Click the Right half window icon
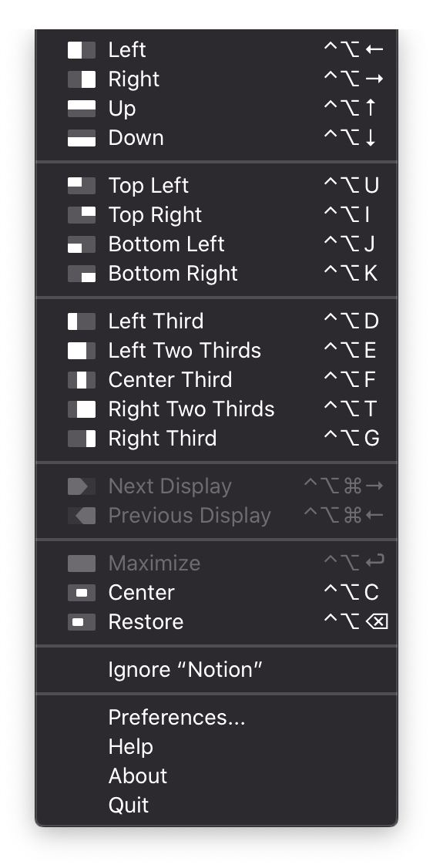 82,79
